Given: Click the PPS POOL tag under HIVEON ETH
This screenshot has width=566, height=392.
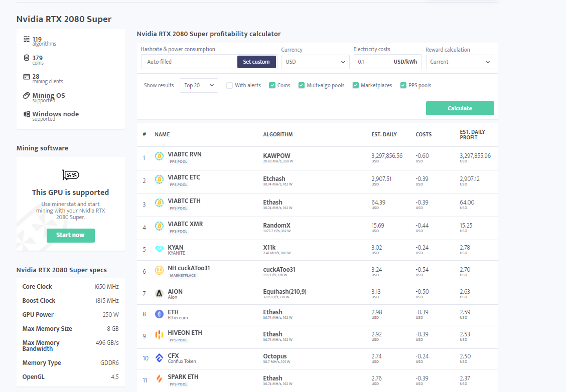Looking at the screenshot, I should (178, 340).
